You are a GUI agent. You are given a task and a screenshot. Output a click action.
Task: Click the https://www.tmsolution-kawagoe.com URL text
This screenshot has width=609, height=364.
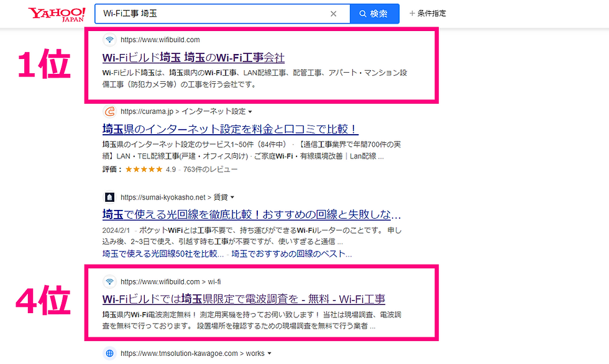[179, 353]
